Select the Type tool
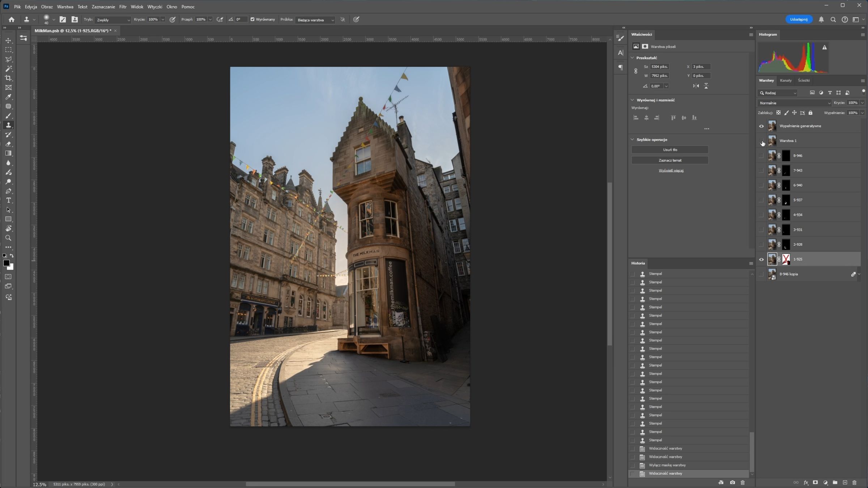 click(x=8, y=201)
